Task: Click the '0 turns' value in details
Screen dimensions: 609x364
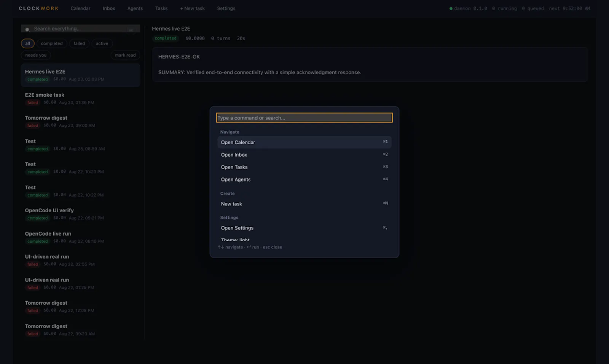Action: pos(221,38)
